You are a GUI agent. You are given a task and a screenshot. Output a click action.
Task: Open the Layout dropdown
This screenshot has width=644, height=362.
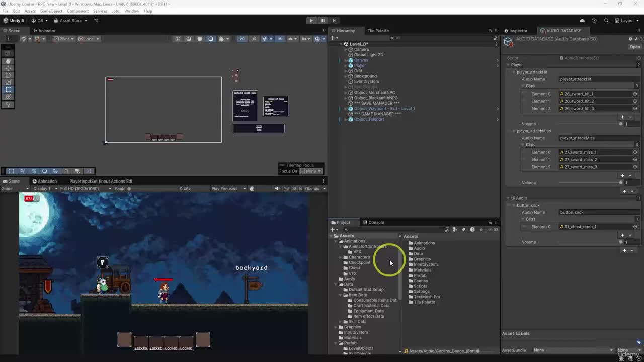pyautogui.click(x=626, y=21)
